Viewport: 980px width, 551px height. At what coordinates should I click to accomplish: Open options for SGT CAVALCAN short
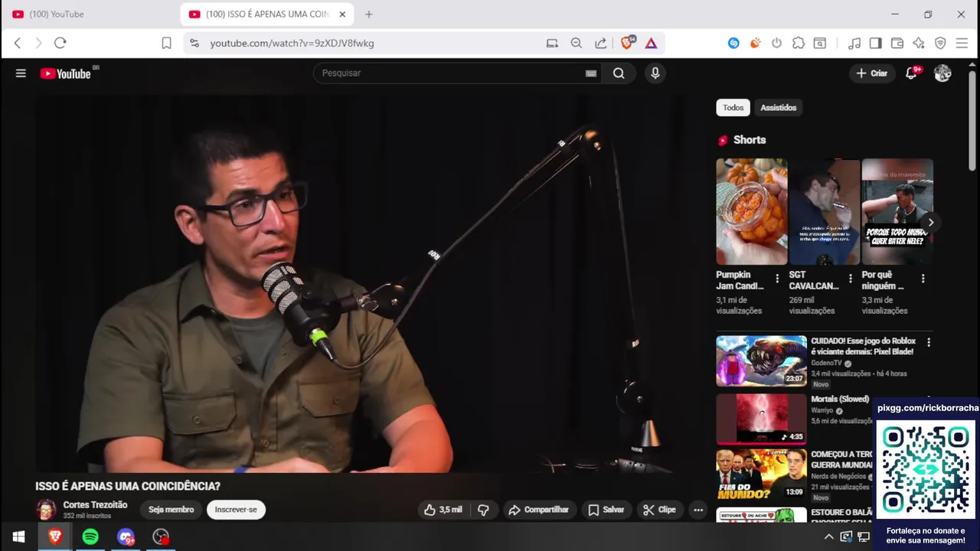(850, 279)
